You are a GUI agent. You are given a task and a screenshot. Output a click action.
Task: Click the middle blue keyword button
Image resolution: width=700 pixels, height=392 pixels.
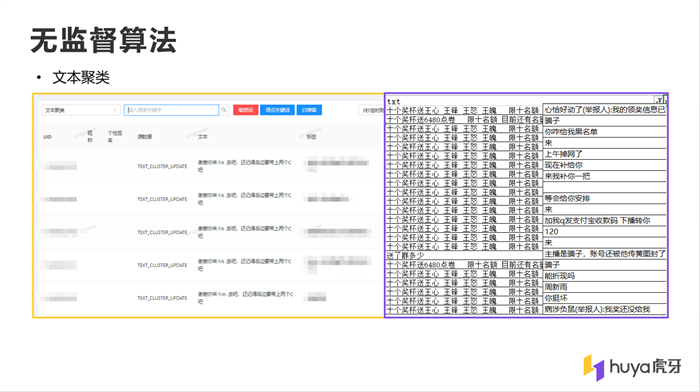point(277,110)
